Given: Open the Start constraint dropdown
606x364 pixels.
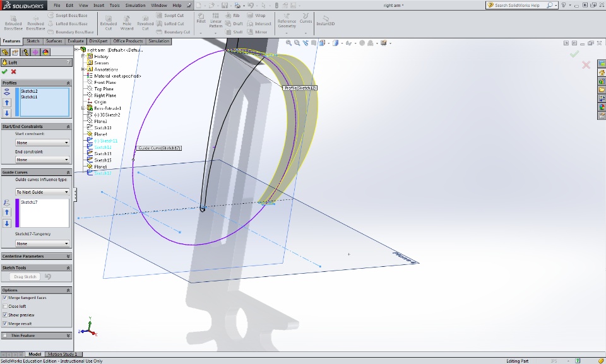Looking at the screenshot, I should [x=42, y=143].
